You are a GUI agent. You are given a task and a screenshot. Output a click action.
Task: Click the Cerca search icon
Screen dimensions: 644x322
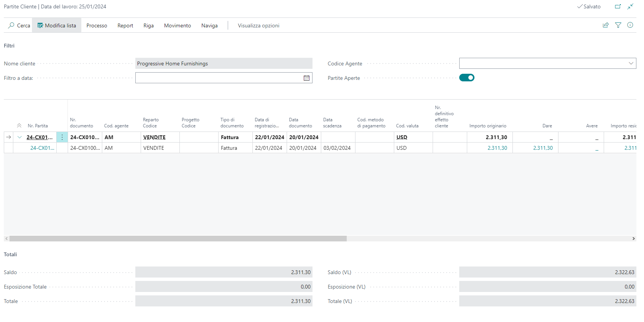pos(11,25)
